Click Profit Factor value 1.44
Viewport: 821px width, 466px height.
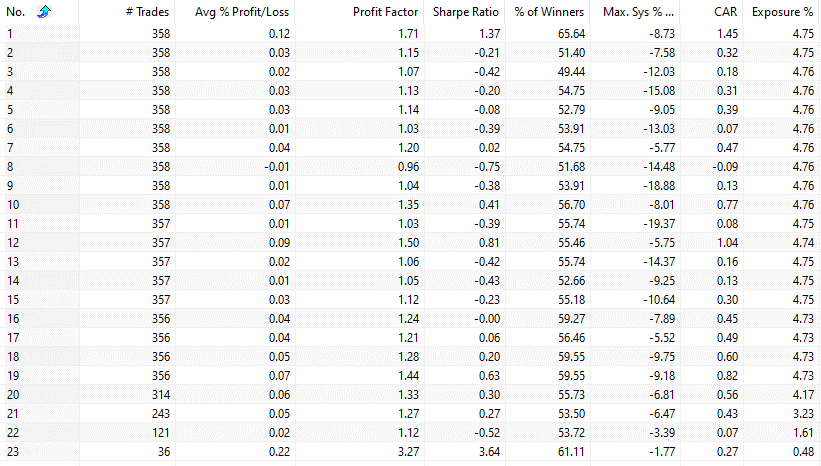pyautogui.click(x=408, y=375)
